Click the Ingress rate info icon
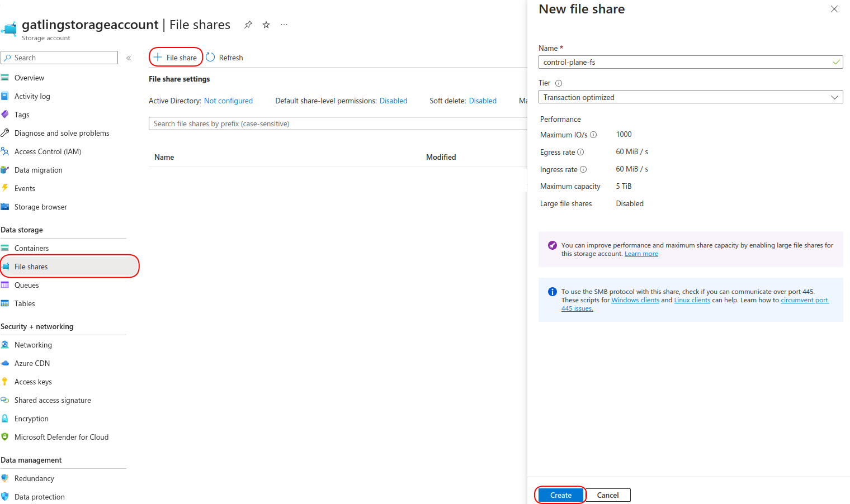This screenshot has height=504, width=850. click(583, 169)
